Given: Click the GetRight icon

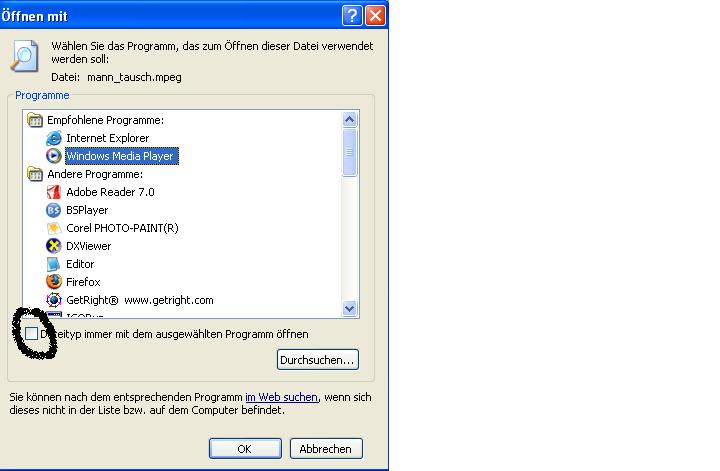Looking at the screenshot, I should click(54, 300).
